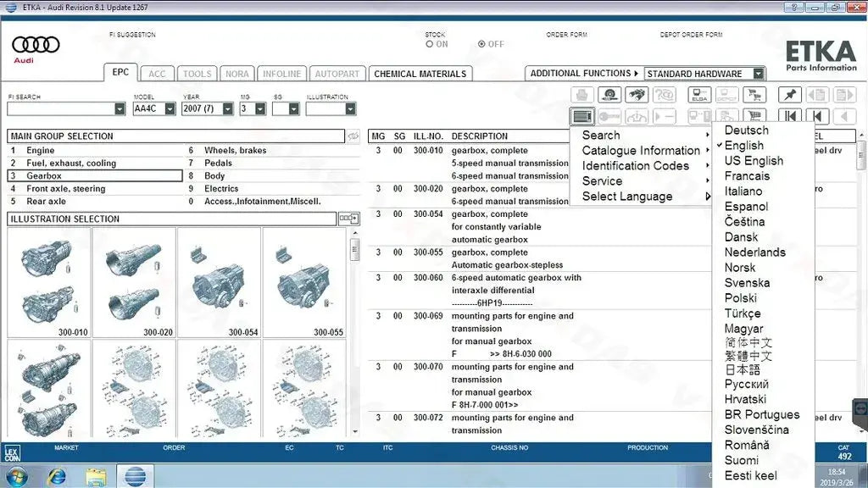The image size is (868, 488).
Task: Click the vehicle disc icon in toolbar
Action: [x=609, y=95]
